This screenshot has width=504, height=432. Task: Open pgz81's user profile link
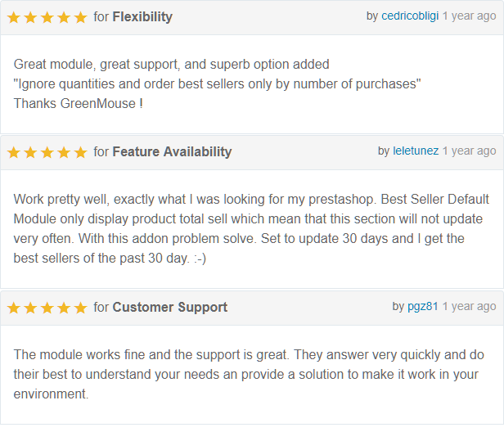[x=423, y=306]
